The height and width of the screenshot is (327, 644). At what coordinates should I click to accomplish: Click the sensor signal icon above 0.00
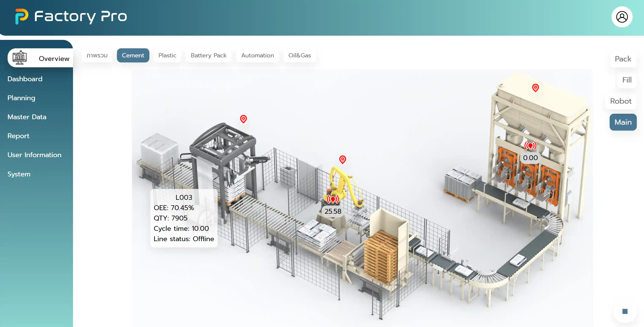pos(530,146)
